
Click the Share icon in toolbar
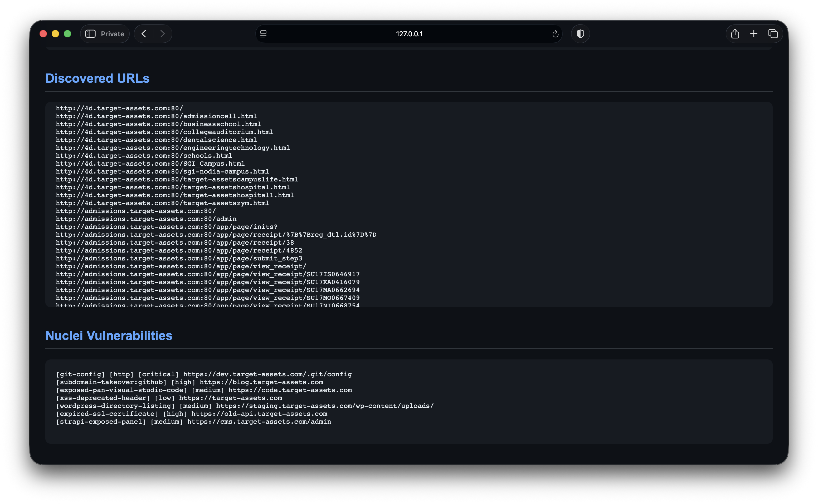click(x=735, y=34)
